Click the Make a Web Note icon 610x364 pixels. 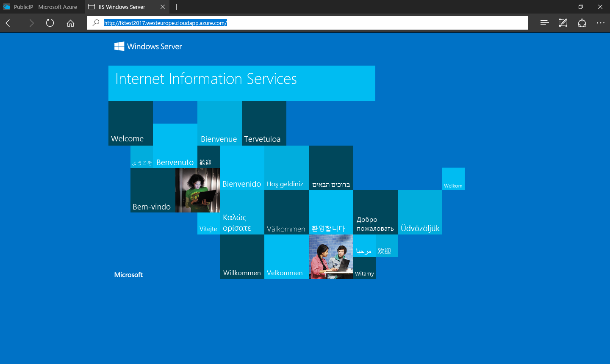pyautogui.click(x=563, y=23)
